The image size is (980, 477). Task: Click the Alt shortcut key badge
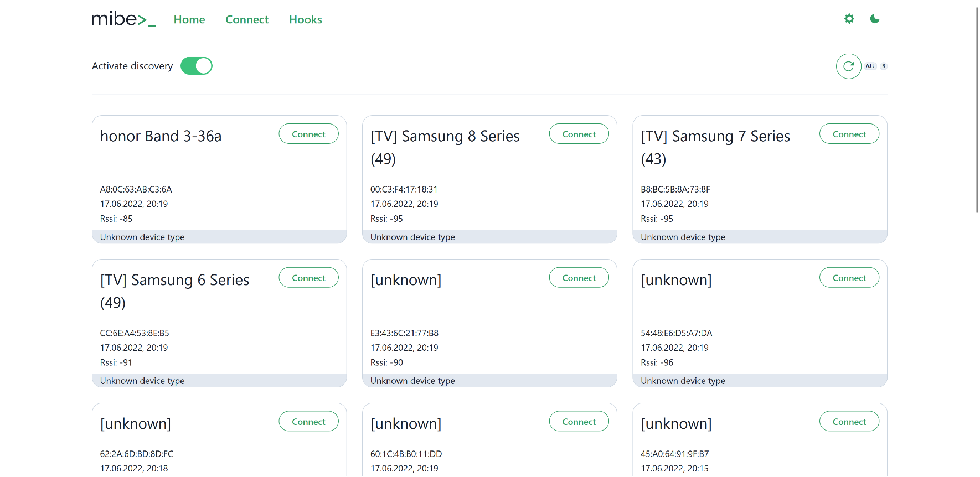coord(870,66)
